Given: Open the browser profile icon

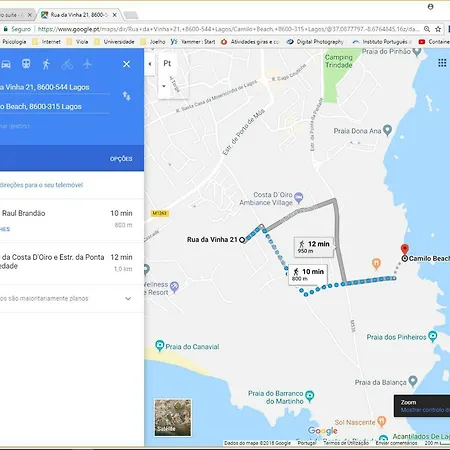Looking at the screenshot, I should click(431, 6).
